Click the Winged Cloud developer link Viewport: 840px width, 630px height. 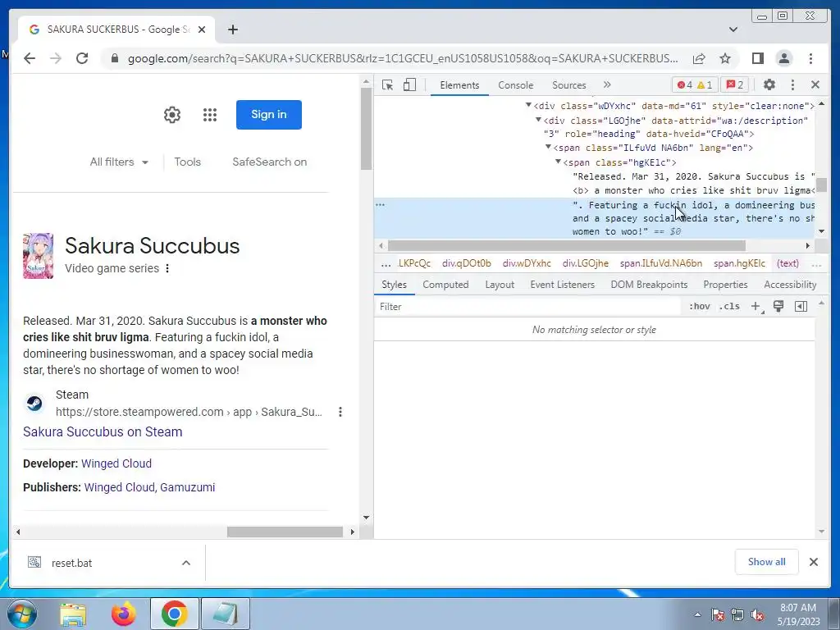click(x=116, y=463)
